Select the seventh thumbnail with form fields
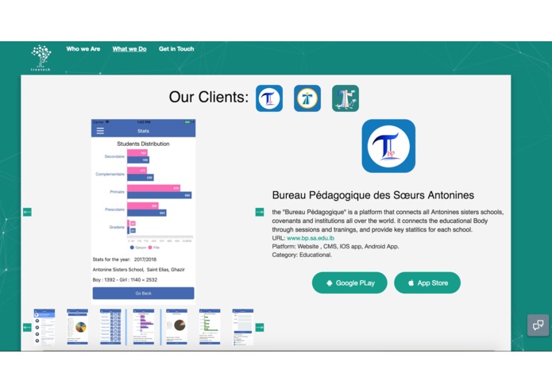552x392 pixels. point(243,327)
